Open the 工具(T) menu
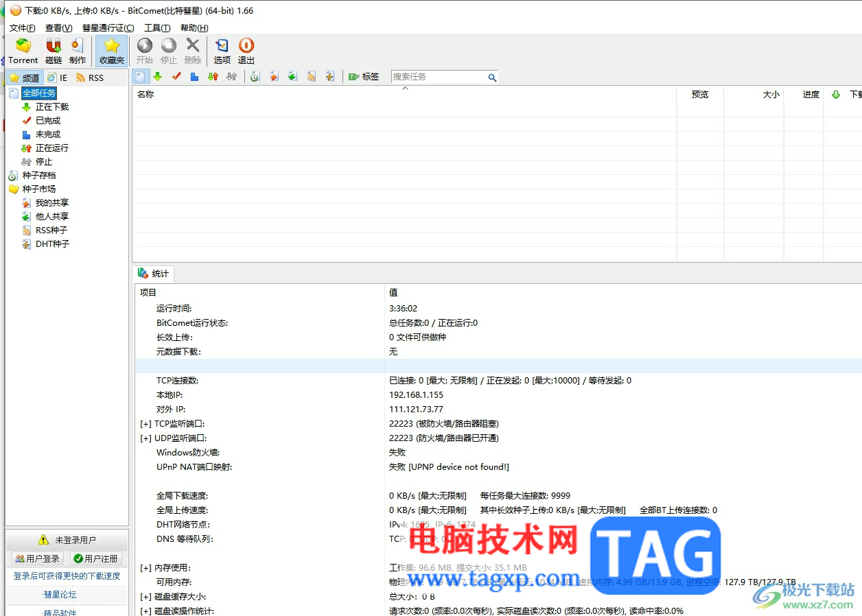Image resolution: width=862 pixels, height=616 pixels. (157, 28)
